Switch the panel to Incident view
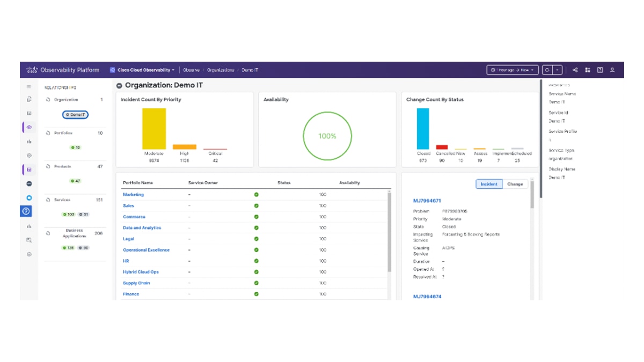The image size is (644, 362). (x=489, y=184)
